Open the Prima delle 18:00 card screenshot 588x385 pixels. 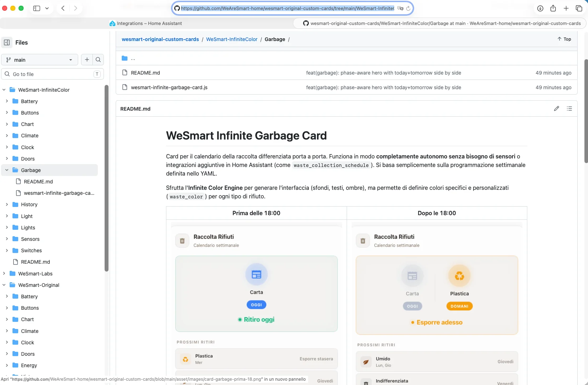tap(256, 303)
